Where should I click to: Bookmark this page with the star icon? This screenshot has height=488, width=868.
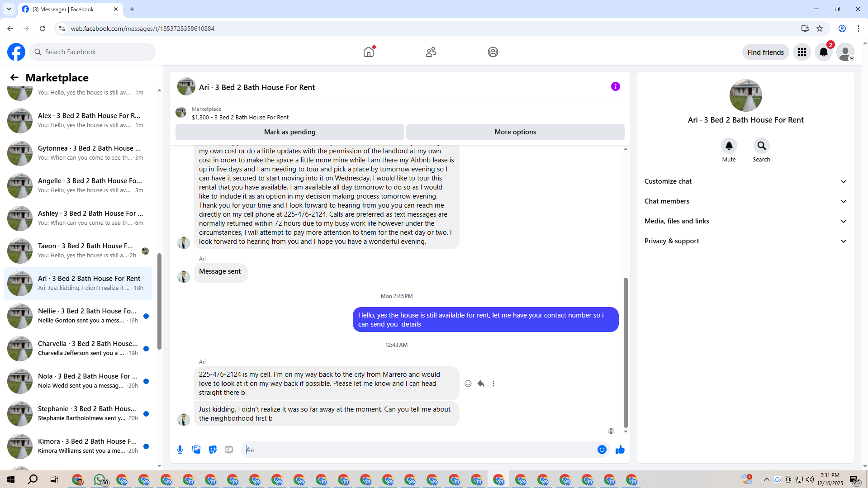pos(820,28)
